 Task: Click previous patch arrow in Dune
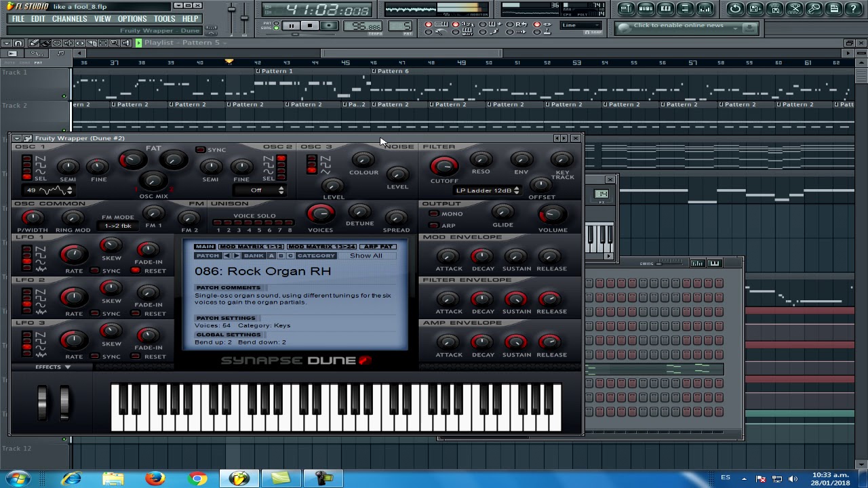click(x=226, y=256)
